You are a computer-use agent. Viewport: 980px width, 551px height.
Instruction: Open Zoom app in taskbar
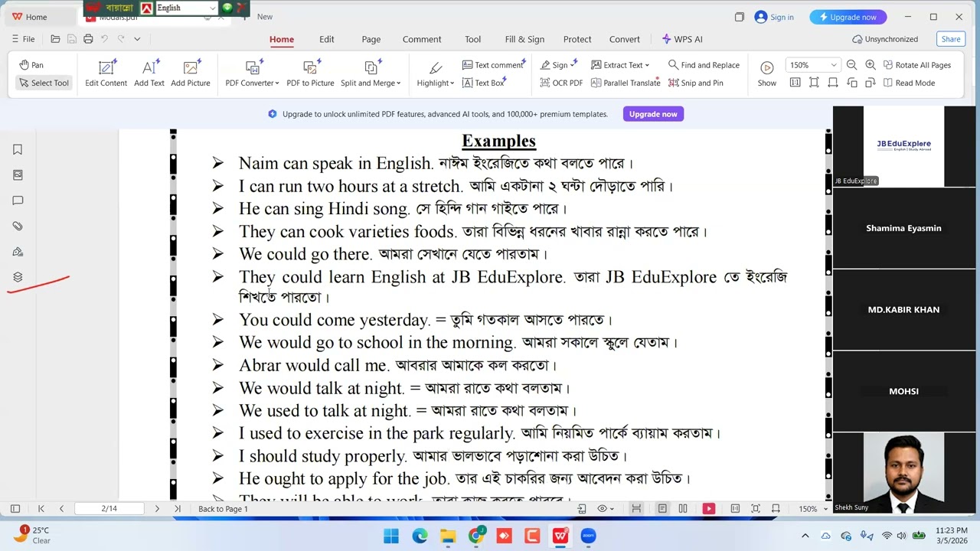[588, 536]
